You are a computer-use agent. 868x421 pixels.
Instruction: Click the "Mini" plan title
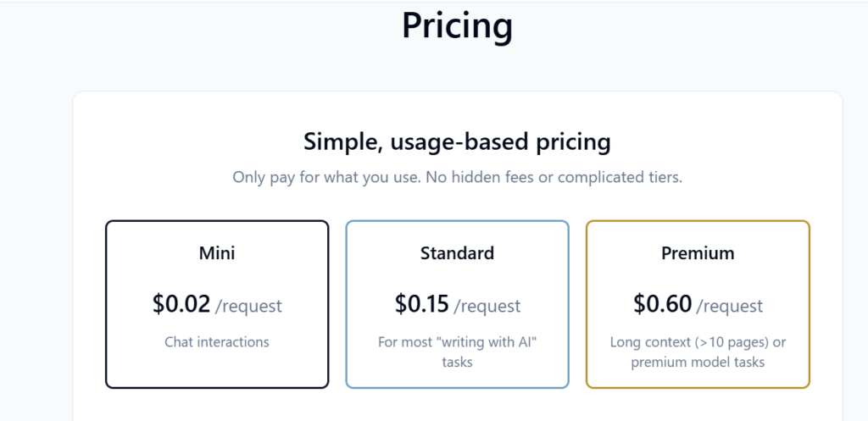pos(217,252)
